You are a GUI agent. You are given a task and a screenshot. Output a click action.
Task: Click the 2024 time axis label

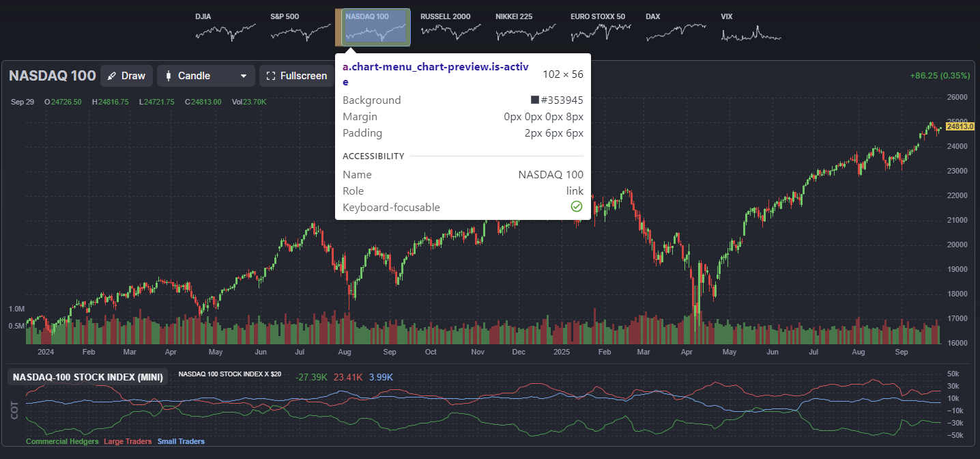[46, 352]
